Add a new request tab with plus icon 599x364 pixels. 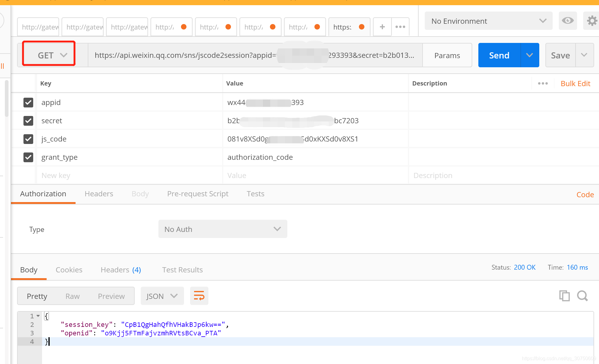pos(382,27)
